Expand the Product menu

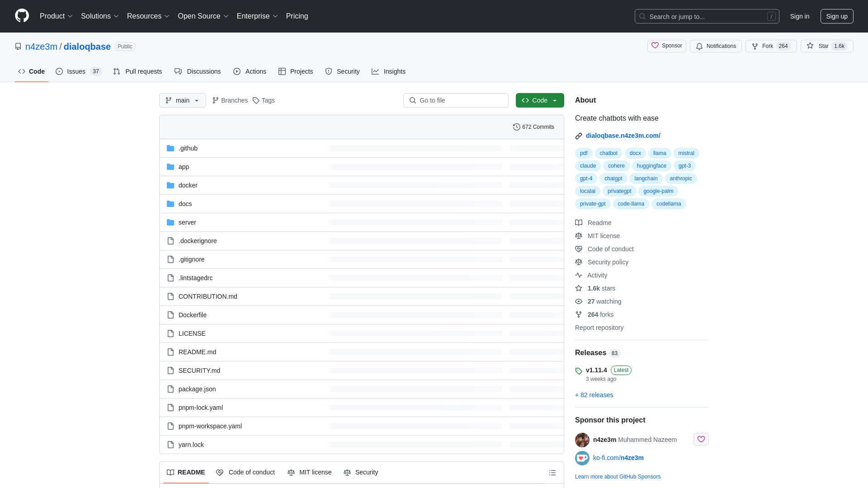[x=56, y=16]
